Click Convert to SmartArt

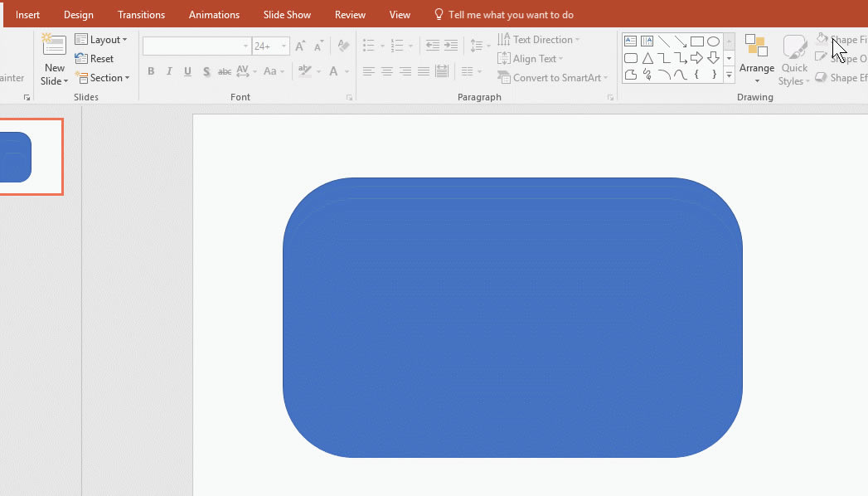click(552, 78)
